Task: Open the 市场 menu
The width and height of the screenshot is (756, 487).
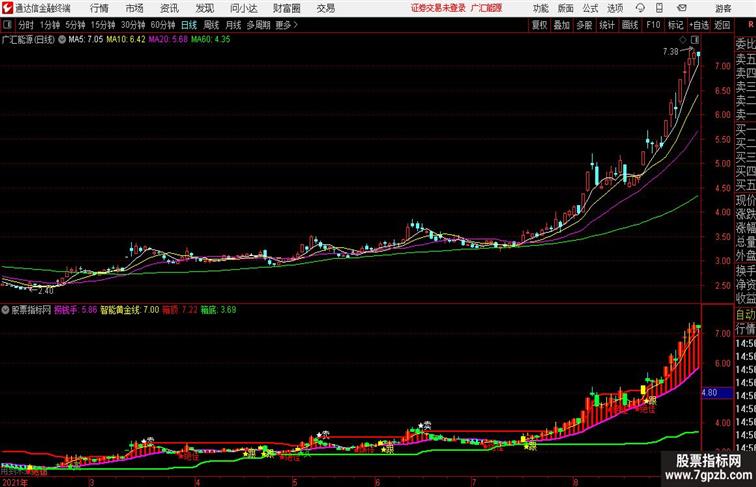Action: (135, 8)
